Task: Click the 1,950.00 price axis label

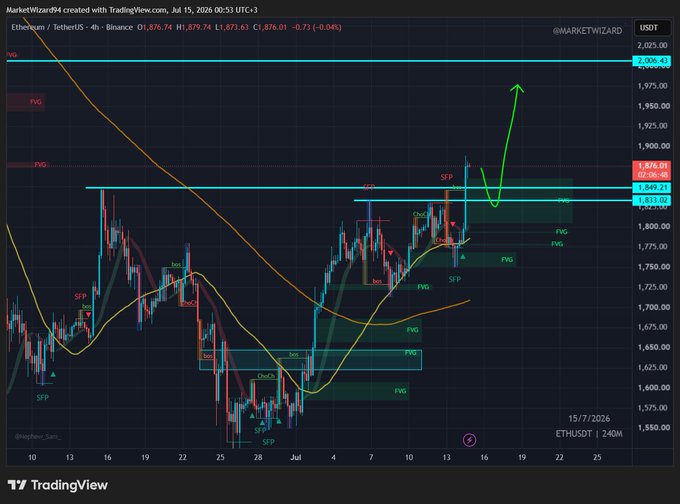Action: pos(652,106)
